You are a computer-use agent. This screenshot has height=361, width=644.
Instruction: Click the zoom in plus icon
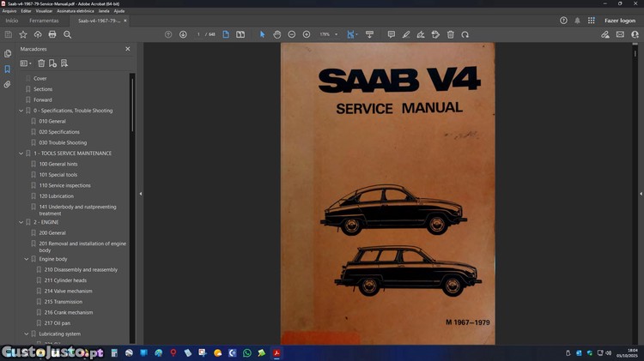(307, 34)
